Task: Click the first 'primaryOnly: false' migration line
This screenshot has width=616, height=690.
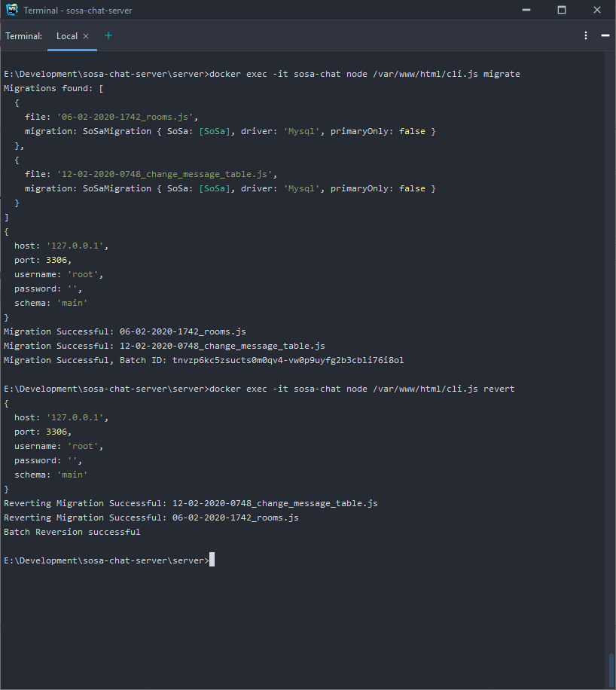Action: pos(230,131)
